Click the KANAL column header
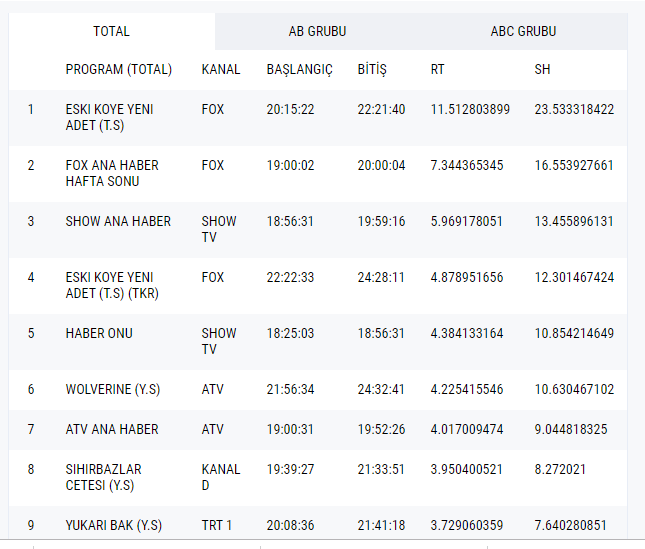The height and width of the screenshot is (549, 645). click(221, 69)
